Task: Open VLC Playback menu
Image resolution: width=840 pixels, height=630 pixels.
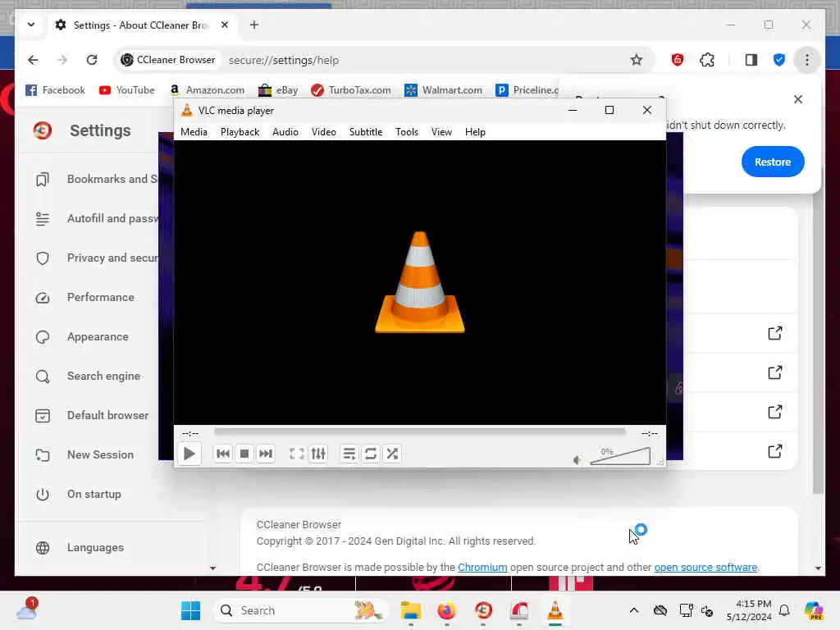Action: coord(240,132)
